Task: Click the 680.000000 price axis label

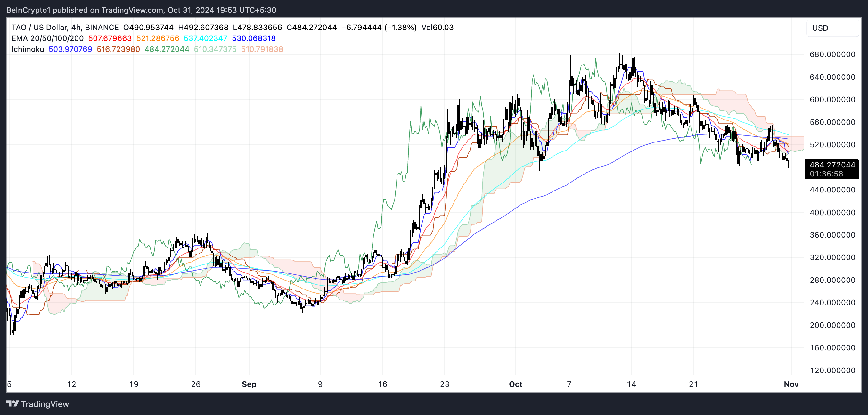Action: pos(832,54)
